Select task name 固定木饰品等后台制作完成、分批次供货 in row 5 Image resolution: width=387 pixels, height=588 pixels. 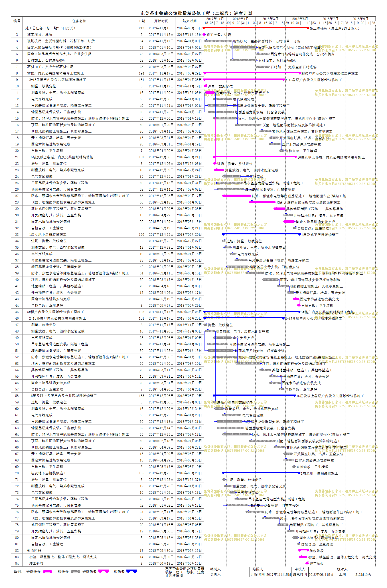[x=59, y=54]
